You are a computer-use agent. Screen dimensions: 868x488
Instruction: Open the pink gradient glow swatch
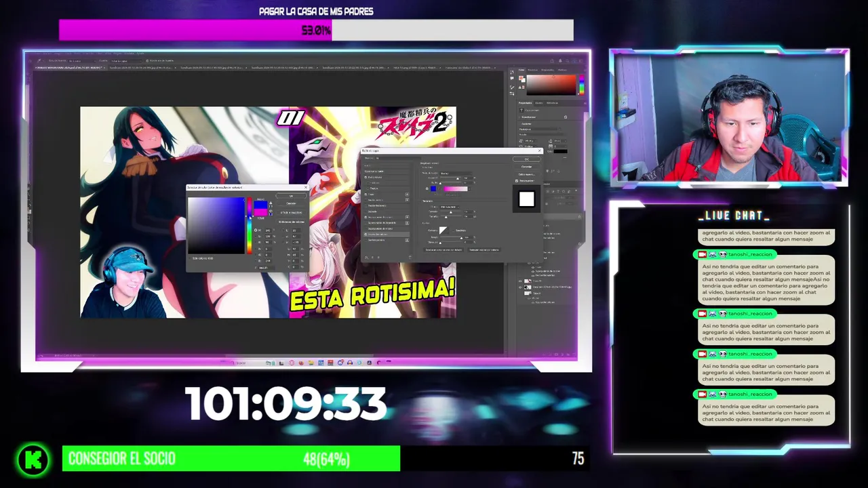(x=456, y=188)
